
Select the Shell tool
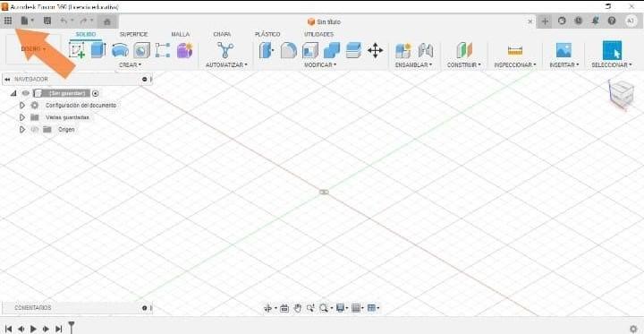point(310,51)
